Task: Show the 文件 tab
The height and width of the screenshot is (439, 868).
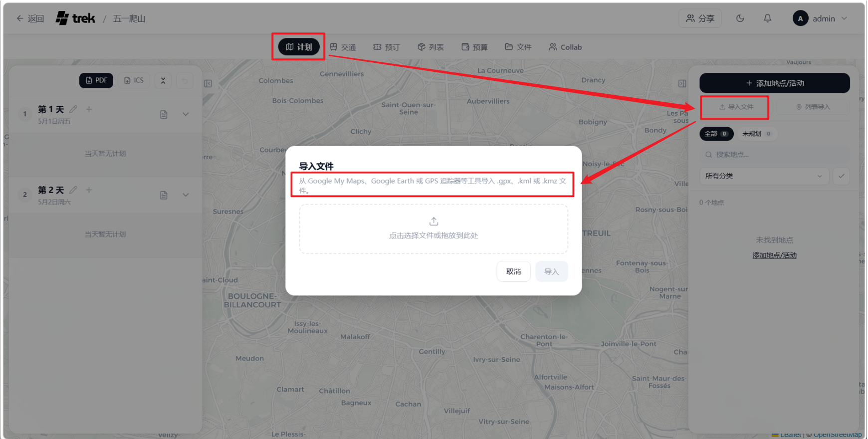Action: [x=518, y=47]
